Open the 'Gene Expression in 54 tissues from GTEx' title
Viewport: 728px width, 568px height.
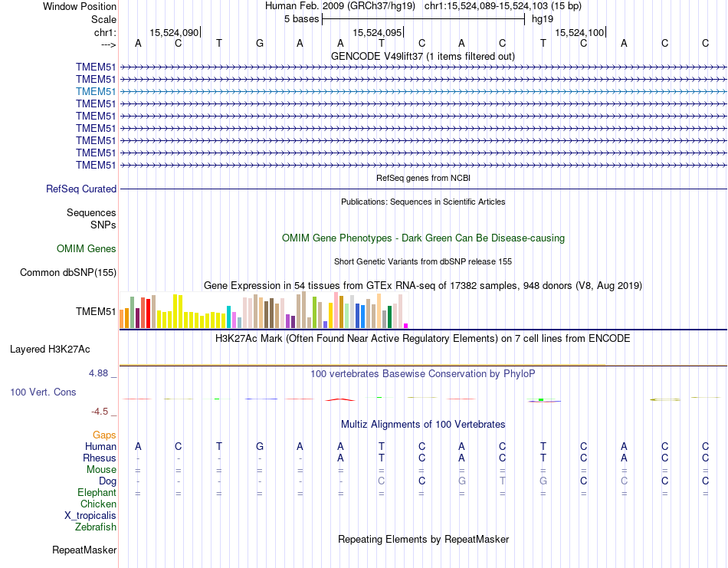(x=423, y=286)
